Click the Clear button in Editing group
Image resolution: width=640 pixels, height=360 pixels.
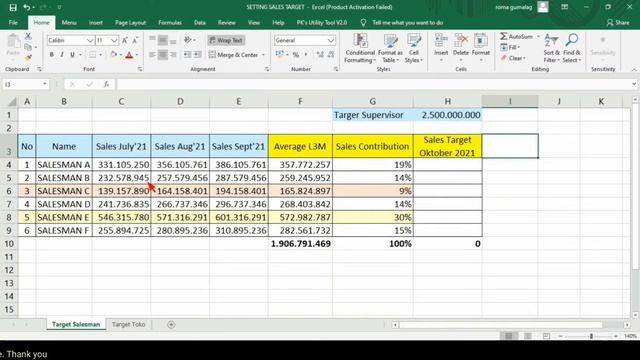tap(513, 58)
